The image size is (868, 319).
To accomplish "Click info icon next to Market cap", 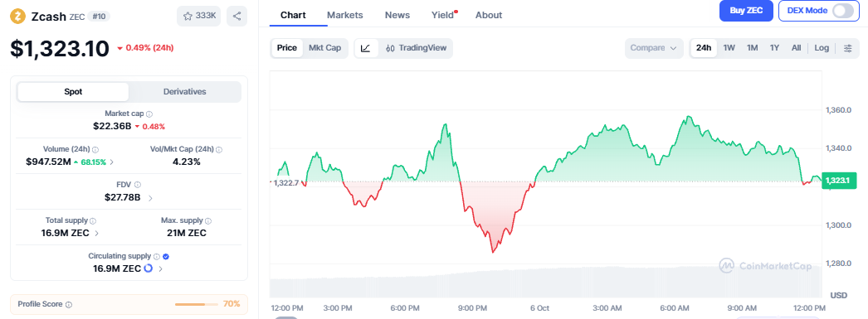I will [x=149, y=114].
